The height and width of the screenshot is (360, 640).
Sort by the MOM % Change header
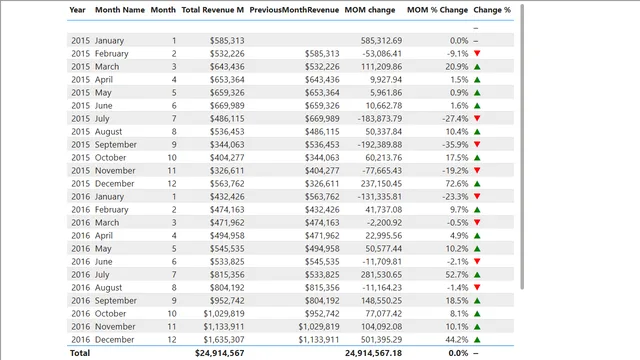pyautogui.click(x=437, y=10)
